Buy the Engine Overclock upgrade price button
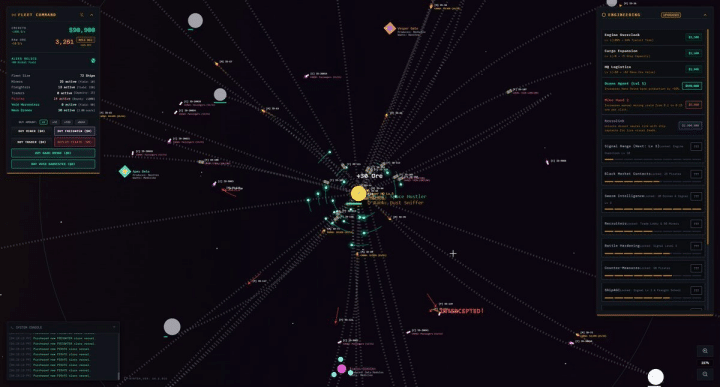 click(x=693, y=37)
